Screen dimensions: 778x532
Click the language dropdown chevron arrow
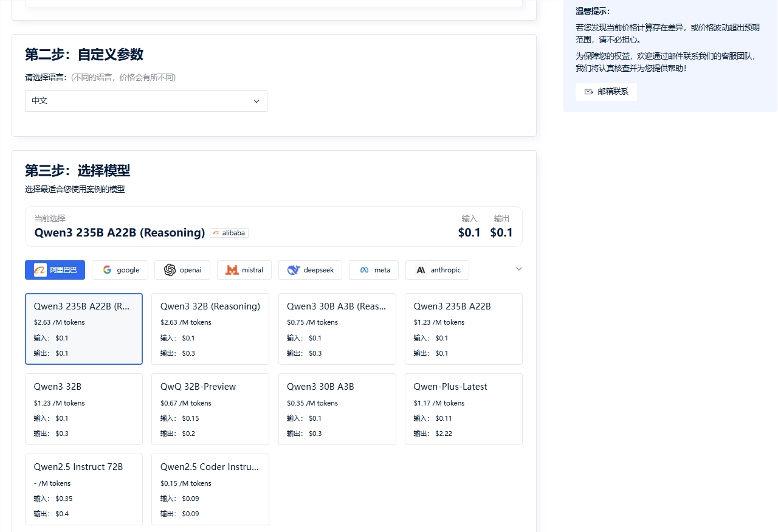(x=256, y=101)
